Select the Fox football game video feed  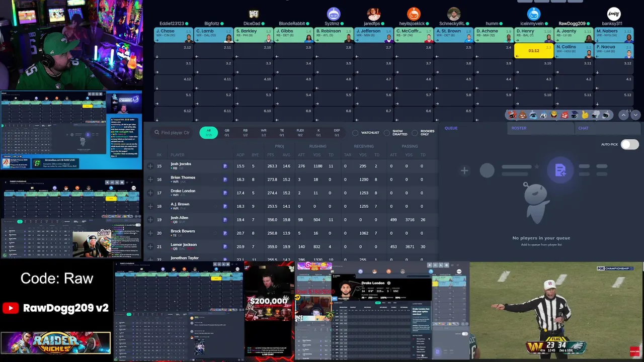556,310
